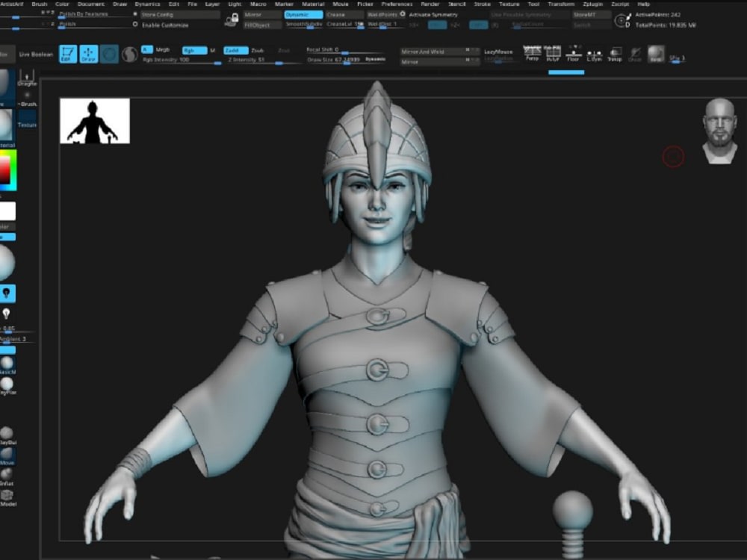Viewport: 747px width, 560px height.
Task: Adjust the Polish By Features slider
Action: [96, 15]
